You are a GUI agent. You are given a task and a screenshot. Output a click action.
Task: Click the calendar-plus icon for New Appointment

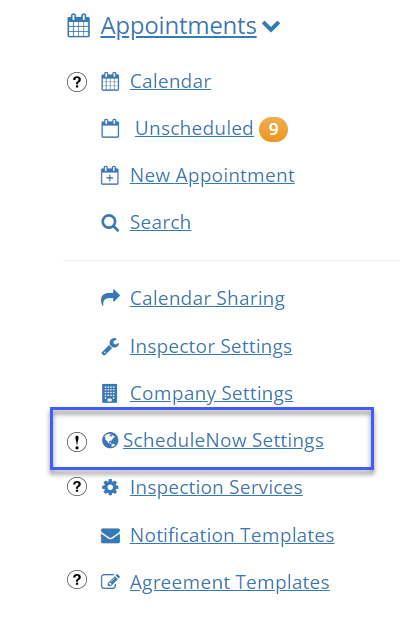coord(110,175)
